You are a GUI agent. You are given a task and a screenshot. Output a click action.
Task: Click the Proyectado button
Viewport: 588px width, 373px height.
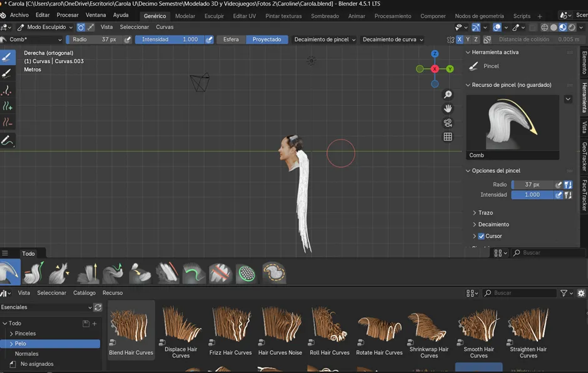click(266, 39)
